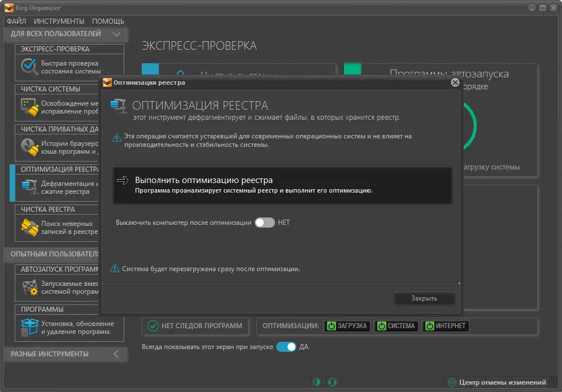This screenshot has height=392, width=562.
Task: Click the Autostart Programs flag-and-gear icon
Action: point(30,288)
